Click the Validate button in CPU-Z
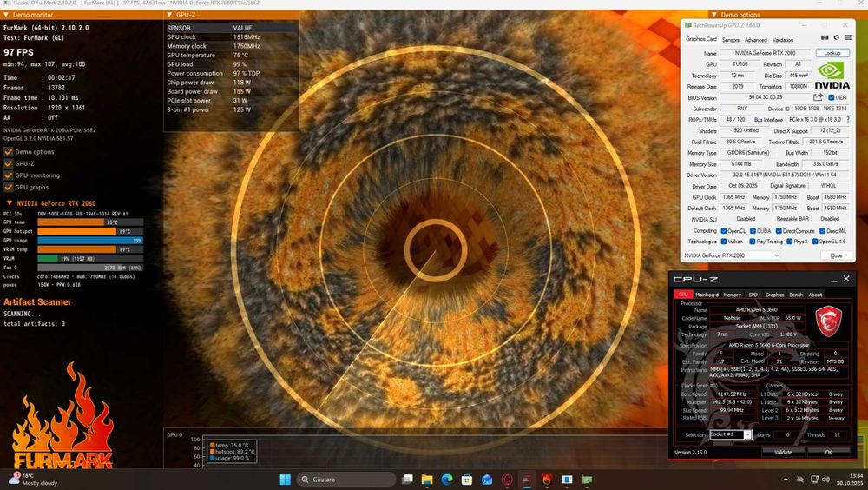868x490 pixels. (x=782, y=453)
